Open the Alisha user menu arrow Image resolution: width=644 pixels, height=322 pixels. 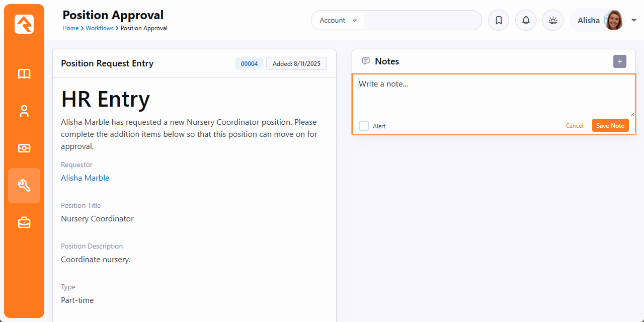coord(634,21)
